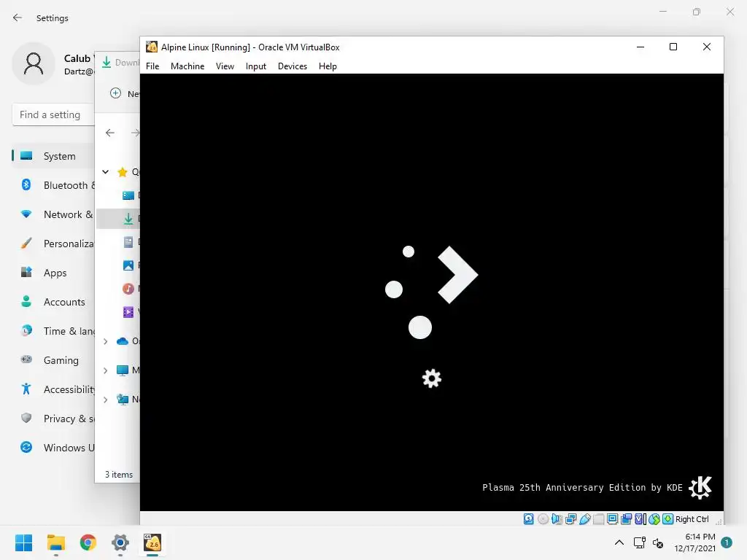Launch Google Chrome from the taskbar
This screenshot has width=747, height=560.
click(88, 542)
